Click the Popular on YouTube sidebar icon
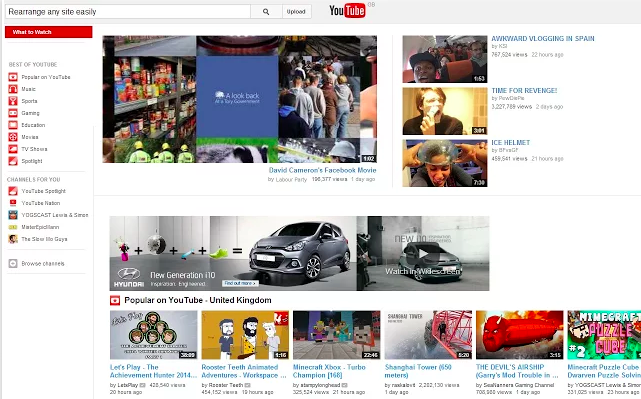Screen dimensions: 641x399 pos(13,77)
